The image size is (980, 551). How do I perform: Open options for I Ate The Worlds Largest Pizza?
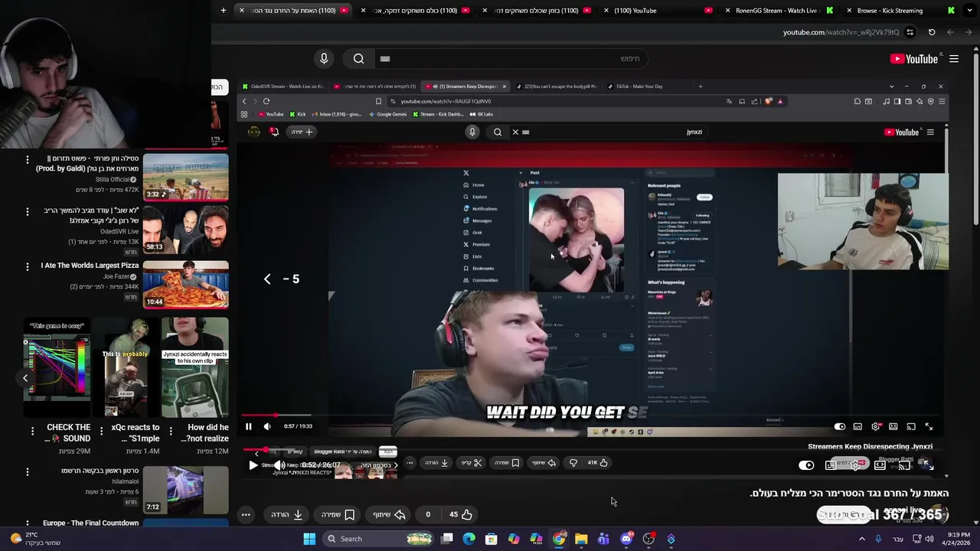click(27, 267)
